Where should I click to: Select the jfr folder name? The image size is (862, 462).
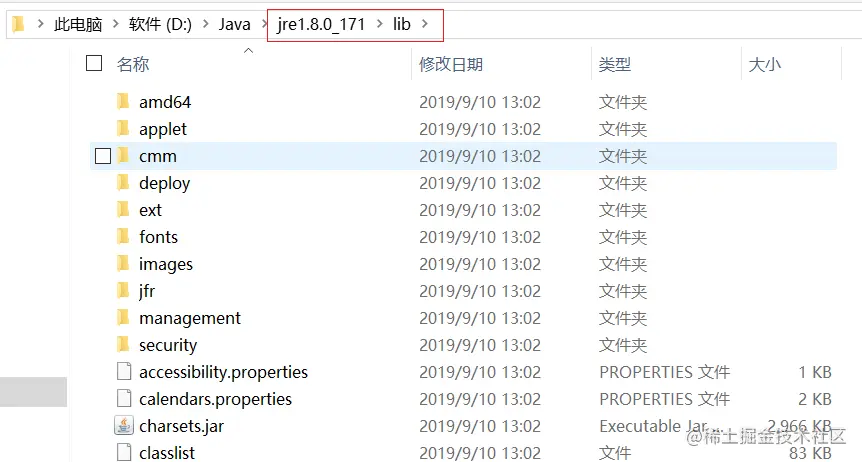(x=147, y=291)
